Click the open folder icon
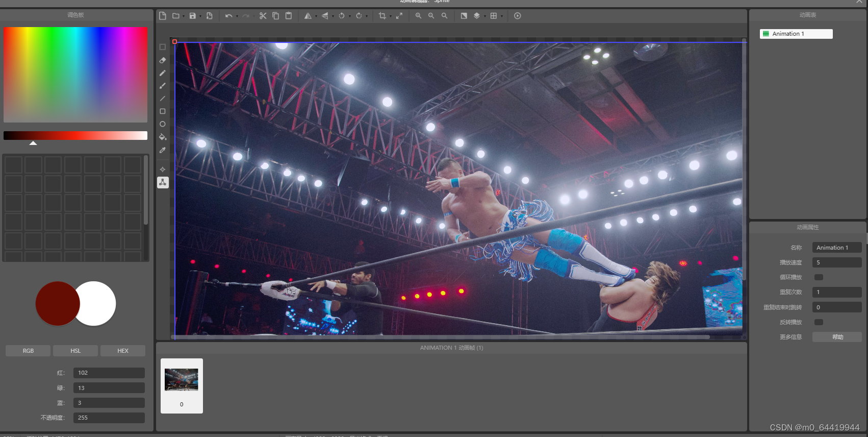Viewport: 868px width, 437px height. tap(175, 16)
